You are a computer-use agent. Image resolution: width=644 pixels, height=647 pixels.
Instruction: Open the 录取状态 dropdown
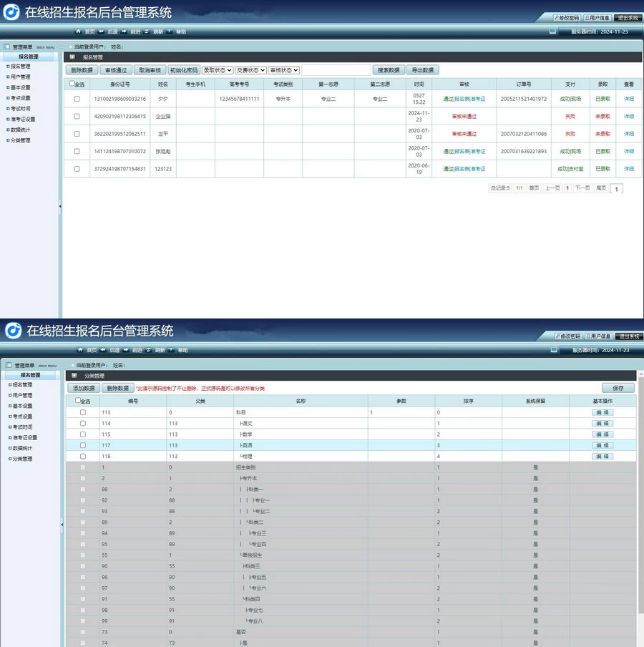[218, 70]
